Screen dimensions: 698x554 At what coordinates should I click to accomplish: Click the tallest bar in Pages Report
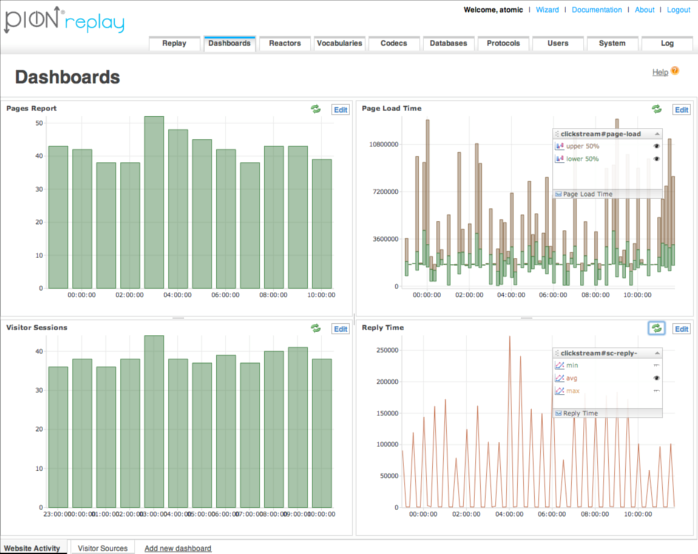pos(154,202)
